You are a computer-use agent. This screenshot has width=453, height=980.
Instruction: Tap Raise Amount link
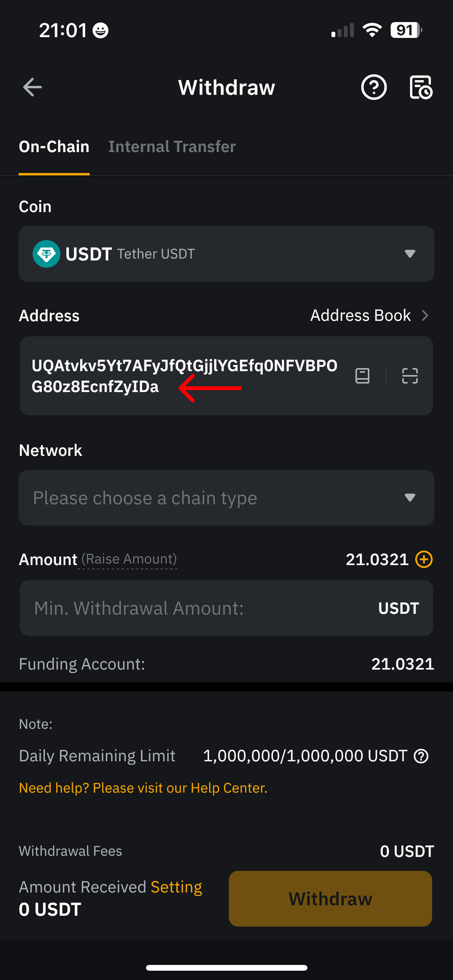pyautogui.click(x=129, y=559)
